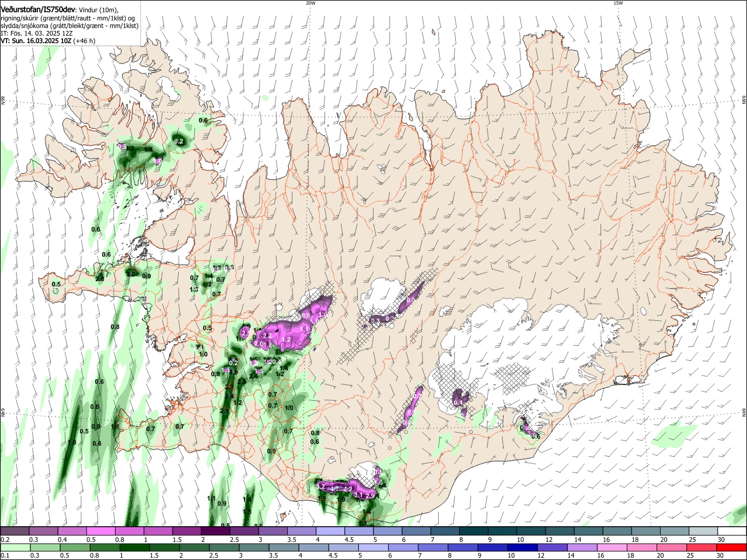
Task: Click the dark teal 8 swatch in the snow scale
Action: click(x=474, y=531)
